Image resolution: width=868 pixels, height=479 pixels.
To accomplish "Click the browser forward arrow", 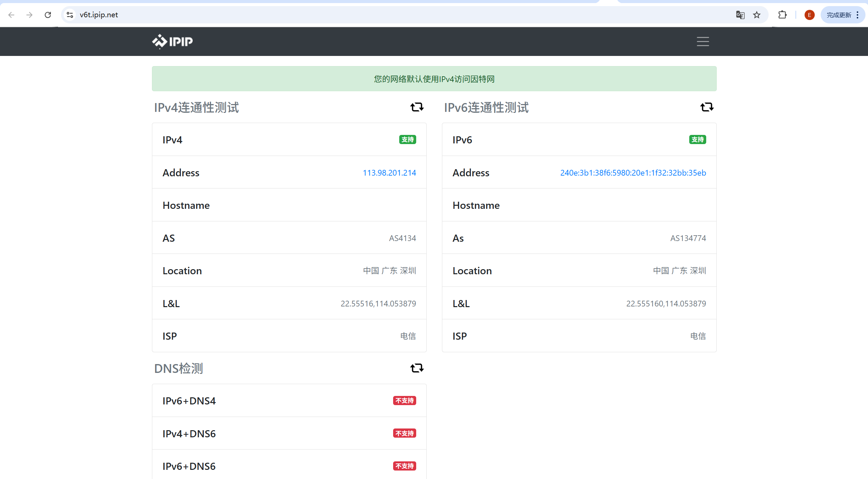I will tap(30, 15).
